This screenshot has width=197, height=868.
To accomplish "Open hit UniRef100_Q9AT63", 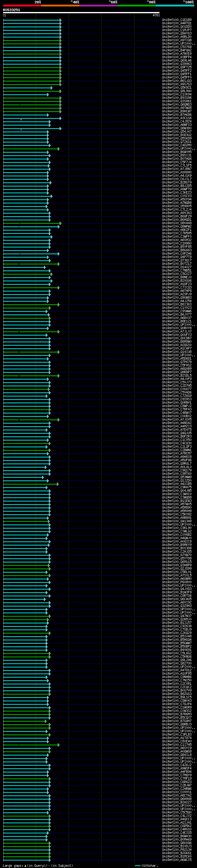I will click(177, 33).
